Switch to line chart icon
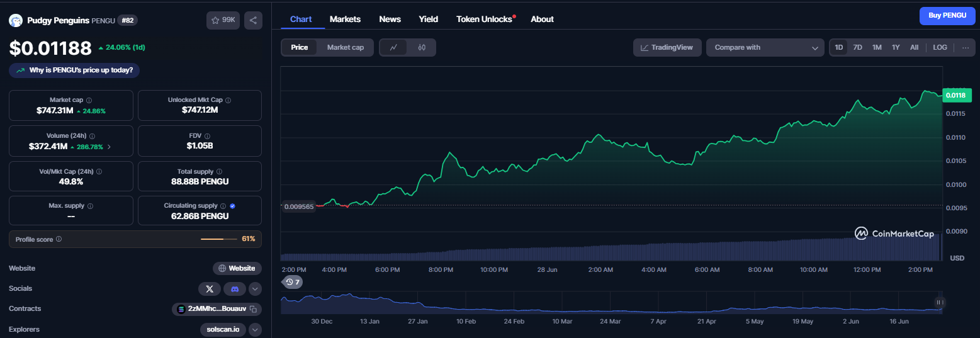The width and height of the screenshot is (980, 338). (x=393, y=47)
